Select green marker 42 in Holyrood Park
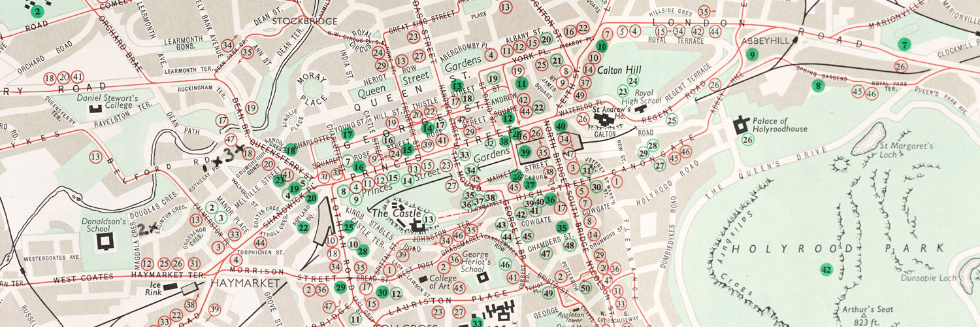 pyautogui.click(x=826, y=269)
